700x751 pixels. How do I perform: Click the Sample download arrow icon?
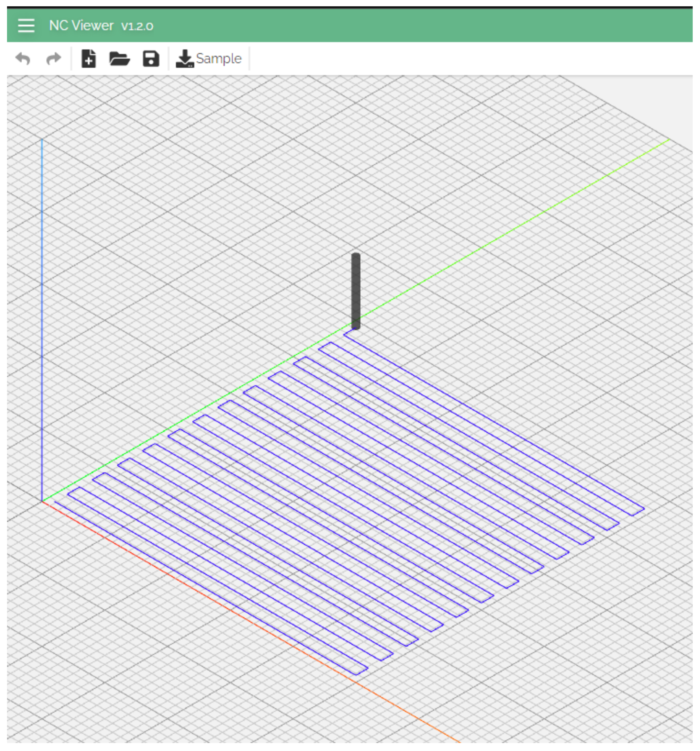click(x=185, y=59)
